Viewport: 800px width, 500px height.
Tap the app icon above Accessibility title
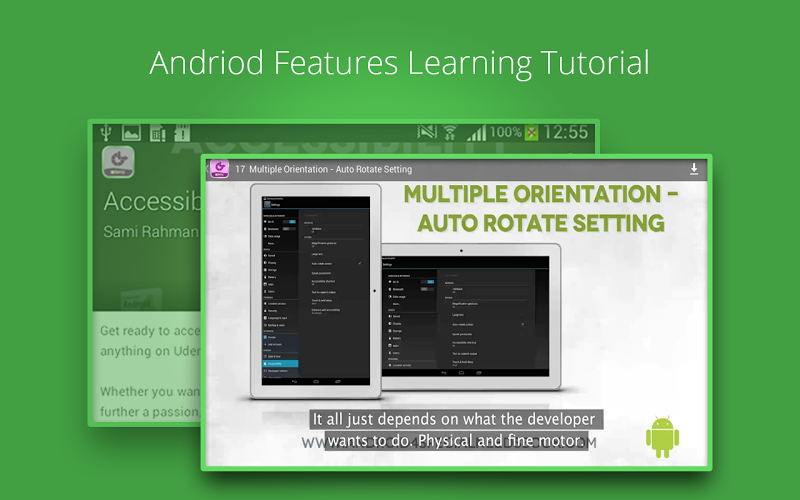tap(118, 162)
